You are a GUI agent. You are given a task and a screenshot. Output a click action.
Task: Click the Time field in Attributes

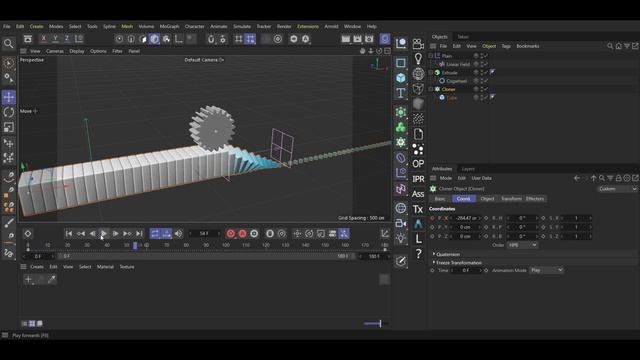coord(466,270)
